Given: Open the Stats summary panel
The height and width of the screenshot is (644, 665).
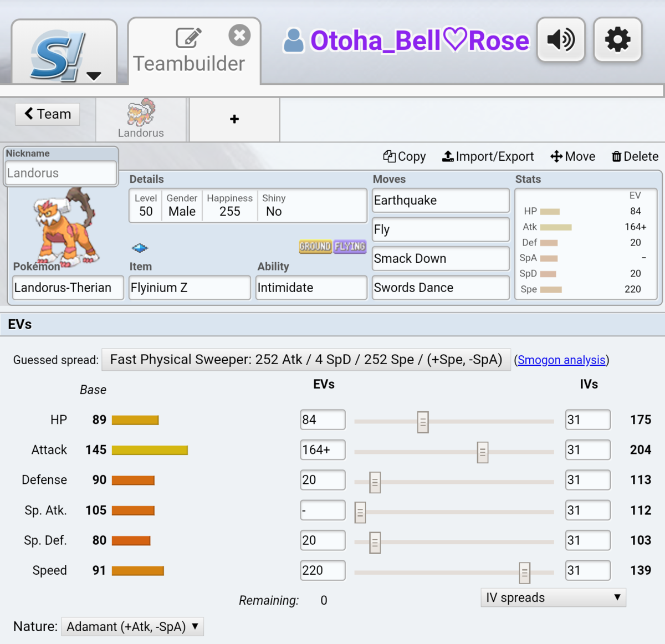Looking at the screenshot, I should tap(586, 244).
